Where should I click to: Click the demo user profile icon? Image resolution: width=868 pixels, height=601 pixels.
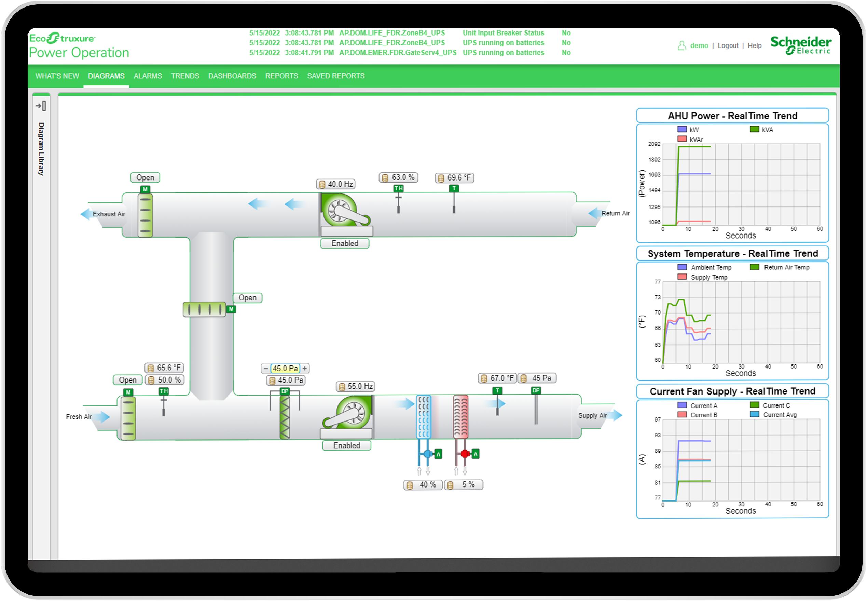tap(682, 46)
